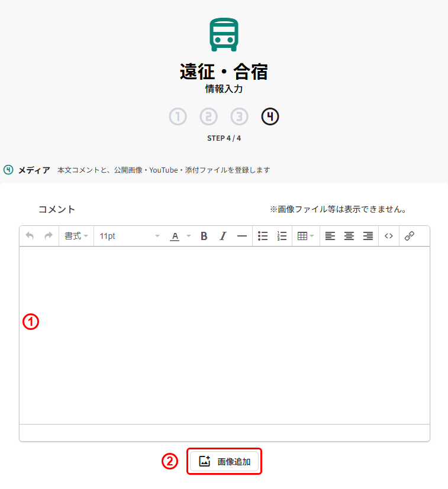Select the current step 4 circle
The width and height of the screenshot is (448, 489).
(270, 116)
